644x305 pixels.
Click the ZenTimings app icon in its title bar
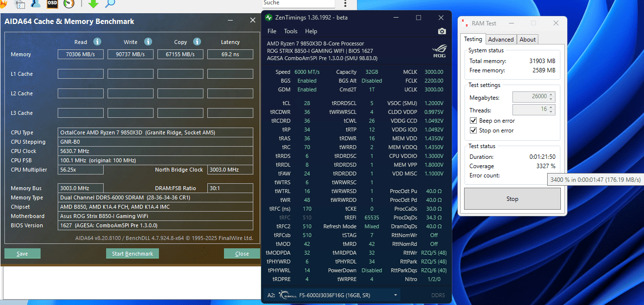click(268, 18)
